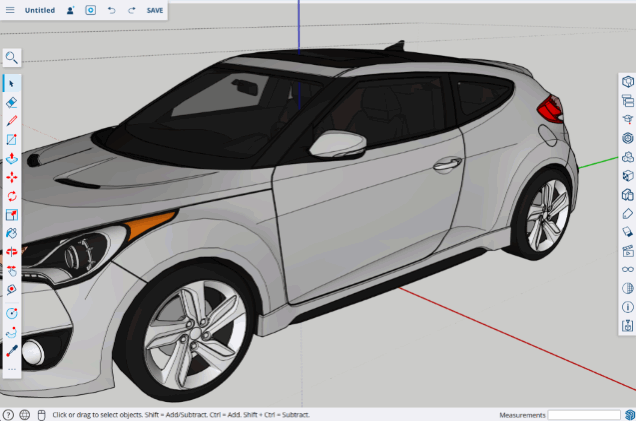Open the Display glasses panel
This screenshot has height=421, width=636.
627,269
